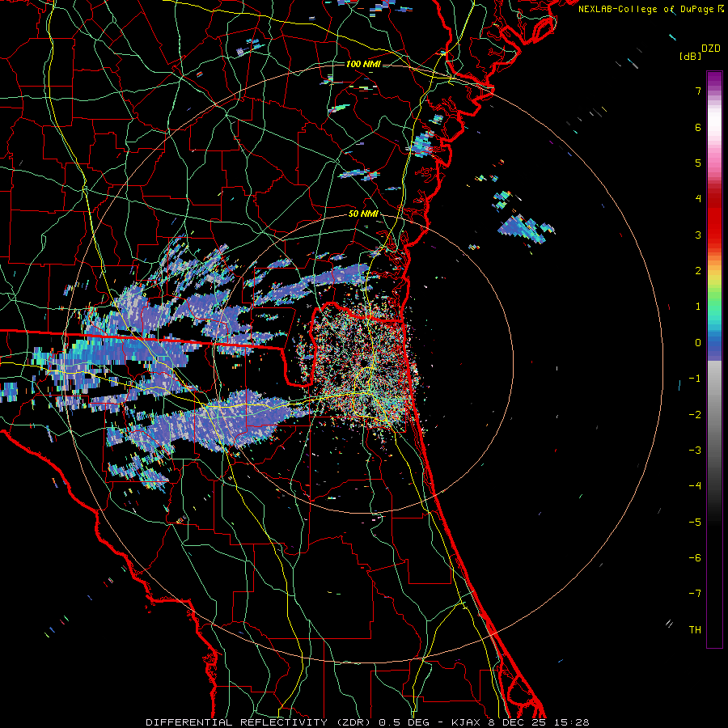Click the 2 value on the color scale
The image size is (728, 728).
[698, 271]
